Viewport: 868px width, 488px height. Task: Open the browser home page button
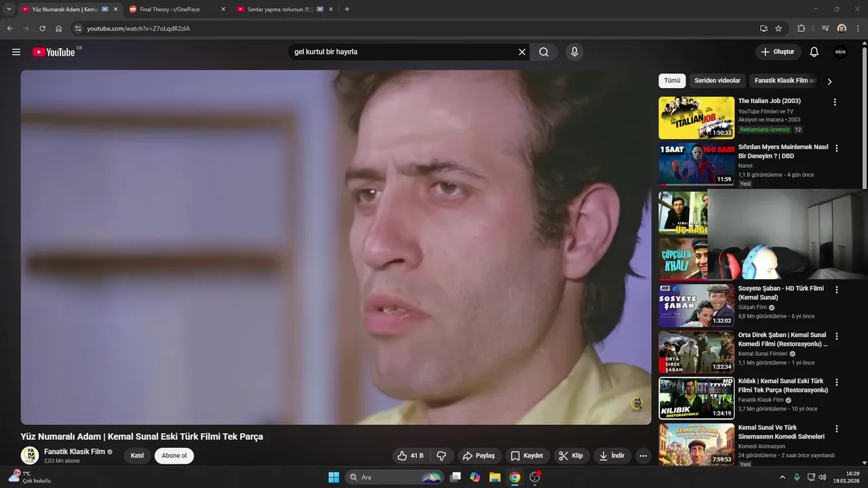(x=59, y=28)
